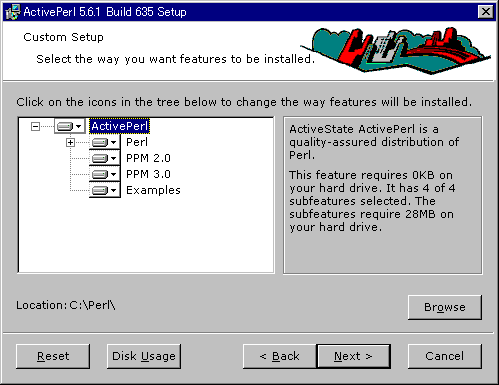Open the Examples feature drive icon dropdown
Screen dimensions: 499x385
(105, 190)
